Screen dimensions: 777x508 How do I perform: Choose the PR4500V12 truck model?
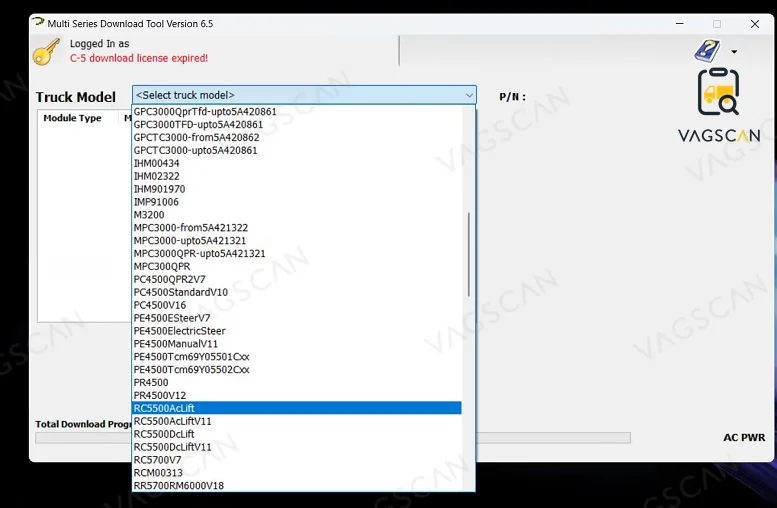(297, 395)
